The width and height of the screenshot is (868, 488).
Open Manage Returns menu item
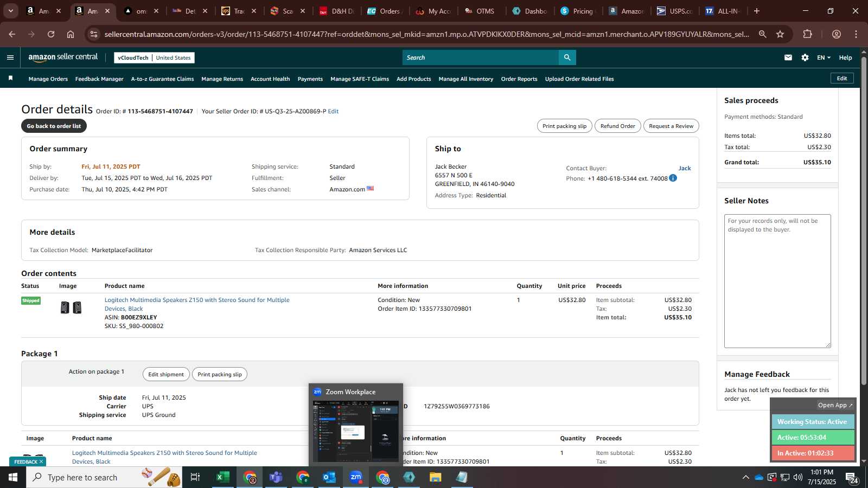[222, 79]
